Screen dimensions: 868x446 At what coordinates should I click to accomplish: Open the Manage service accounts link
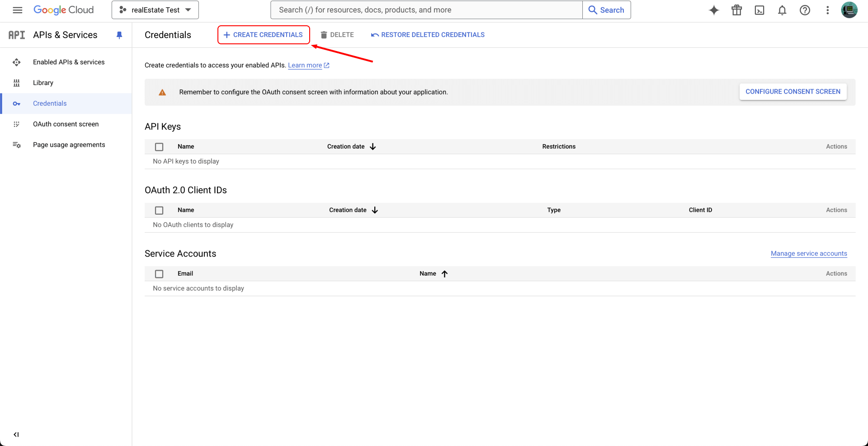pos(808,254)
